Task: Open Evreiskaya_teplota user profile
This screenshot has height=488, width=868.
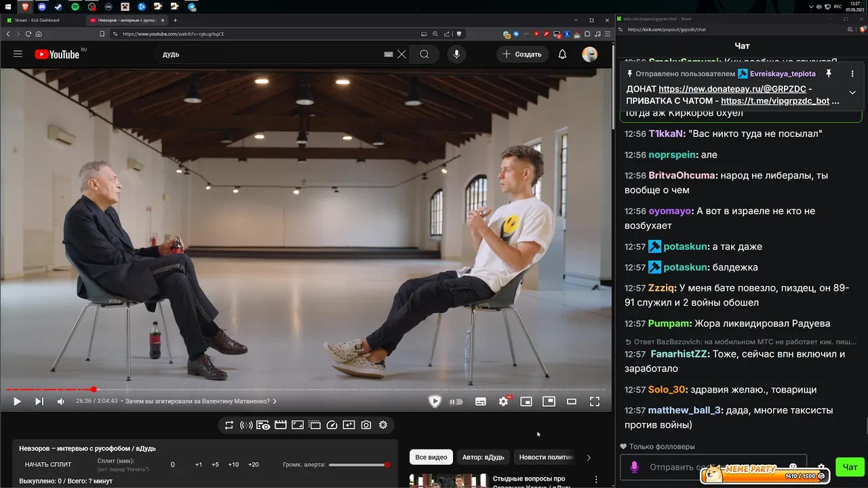Action: (782, 73)
